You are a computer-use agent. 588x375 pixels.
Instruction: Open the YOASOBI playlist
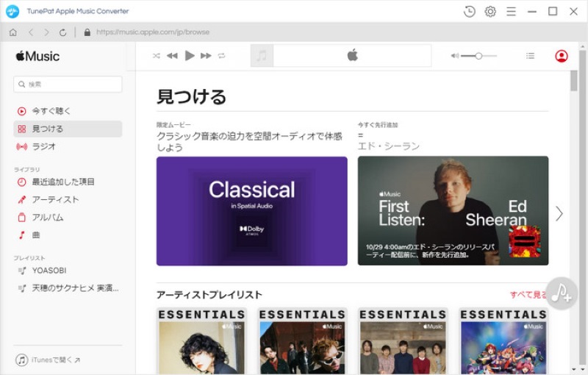(x=68, y=271)
